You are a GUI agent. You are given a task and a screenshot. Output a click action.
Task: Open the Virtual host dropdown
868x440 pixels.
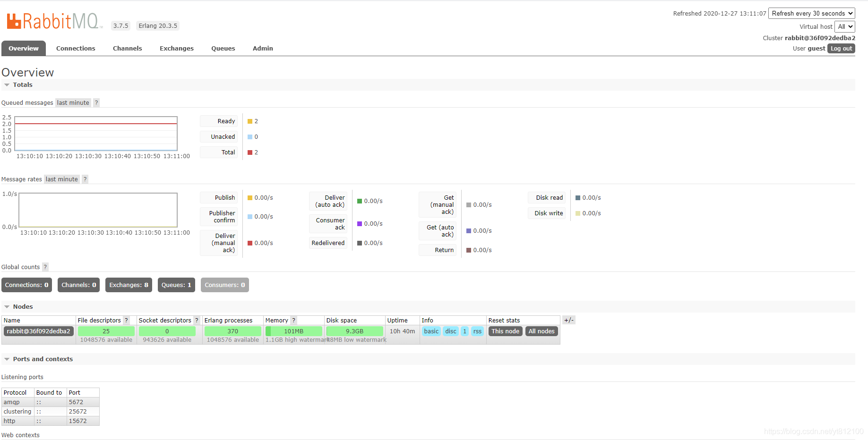coord(845,26)
